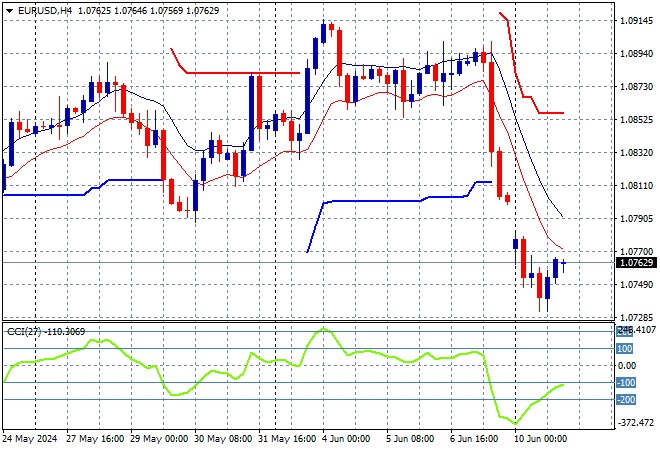
Task: Select the 1.07905 price scale label
Action: click(x=637, y=218)
